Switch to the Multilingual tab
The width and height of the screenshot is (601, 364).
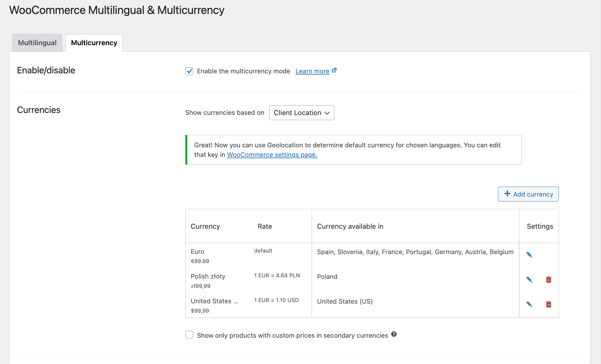coord(37,43)
